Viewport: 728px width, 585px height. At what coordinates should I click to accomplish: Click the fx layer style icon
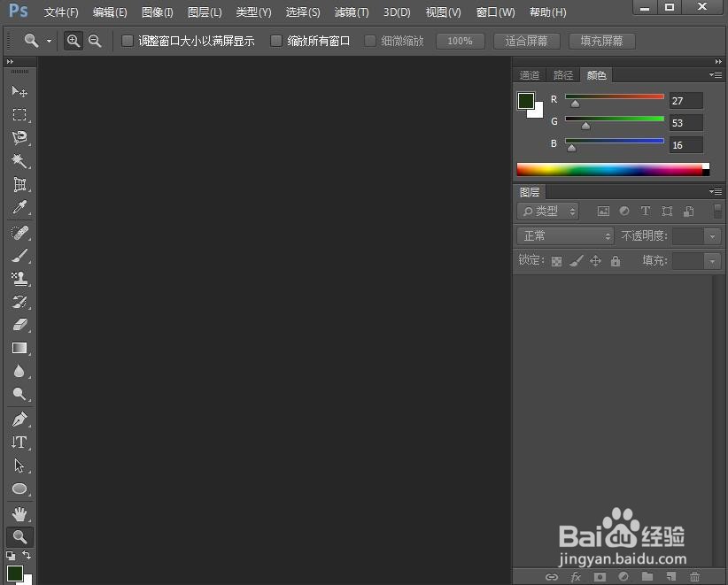tap(576, 577)
